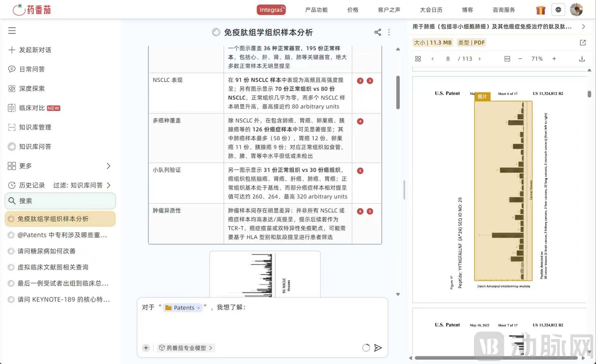This screenshot has height=364, width=596.
Task: Open the 博客 page
Action: (467, 10)
